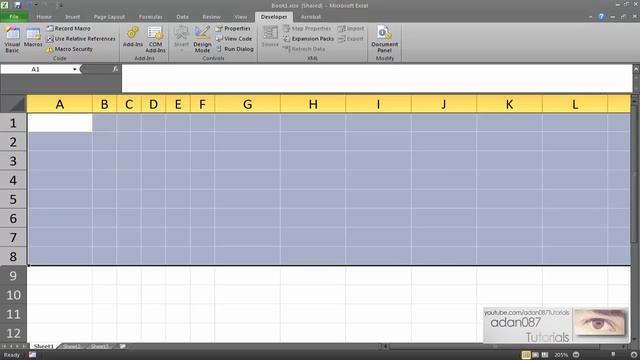This screenshot has width=640, height=360.
Task: Open control Properties
Action: pyautogui.click(x=233, y=29)
